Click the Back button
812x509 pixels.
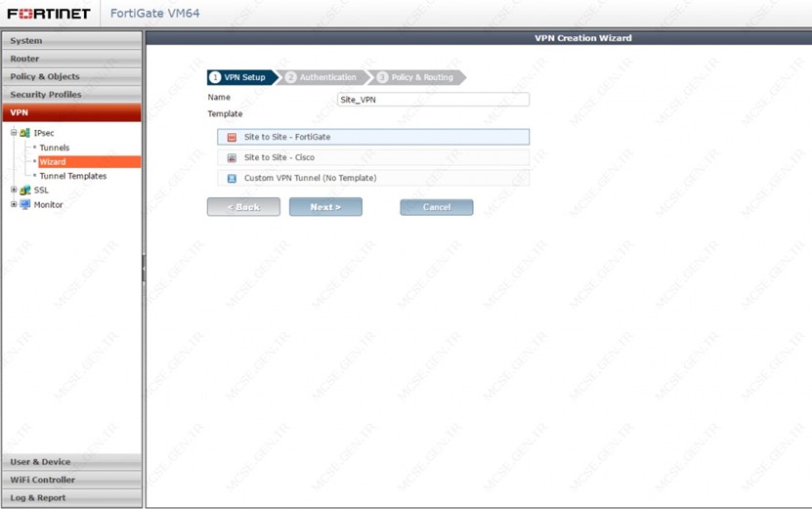tap(243, 207)
